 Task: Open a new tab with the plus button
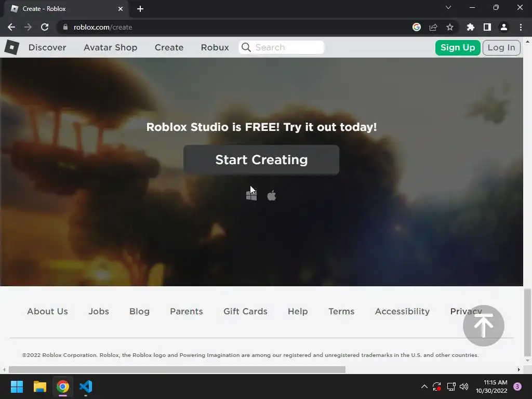point(140,9)
